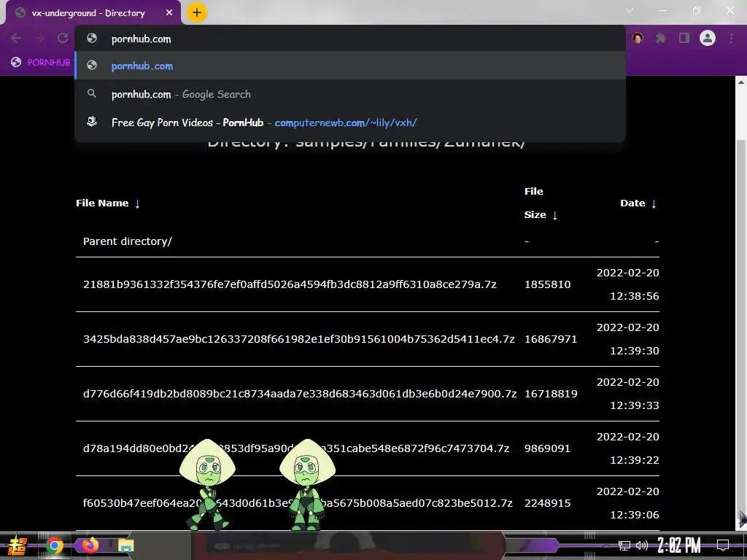Image resolution: width=747 pixels, height=560 pixels.
Task: Click the left Peridot desktop character
Action: tap(208, 485)
